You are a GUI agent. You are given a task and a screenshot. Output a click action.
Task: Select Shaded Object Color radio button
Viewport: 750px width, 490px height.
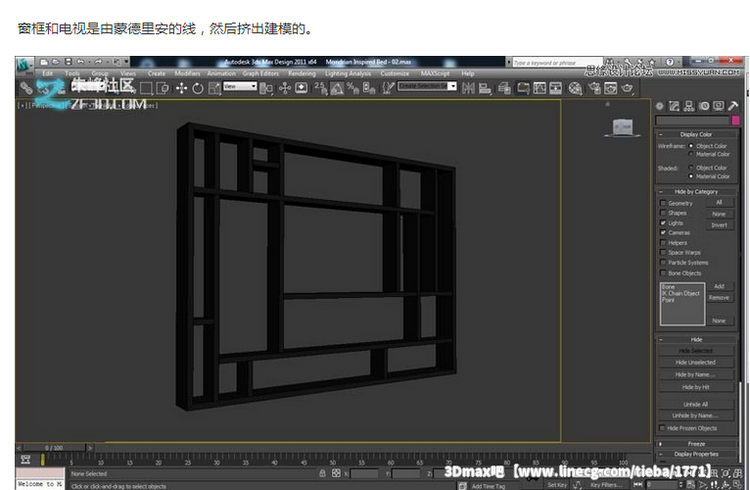pyautogui.click(x=691, y=167)
